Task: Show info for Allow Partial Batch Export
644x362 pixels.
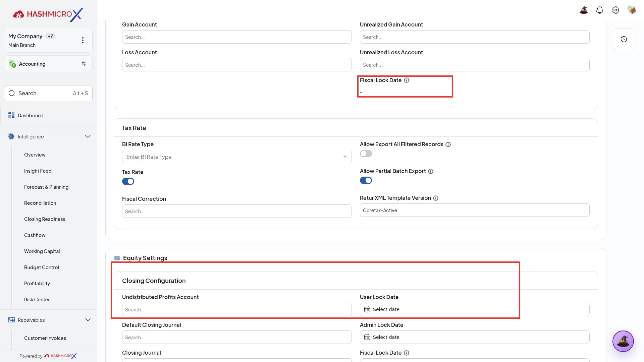Action: click(x=431, y=171)
